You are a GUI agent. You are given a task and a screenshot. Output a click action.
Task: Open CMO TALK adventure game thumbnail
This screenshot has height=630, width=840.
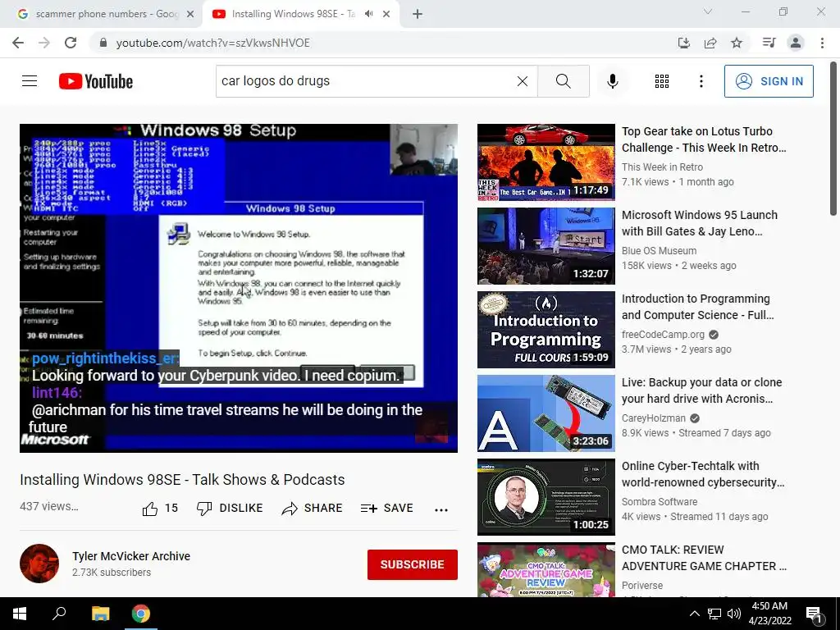pos(546,570)
